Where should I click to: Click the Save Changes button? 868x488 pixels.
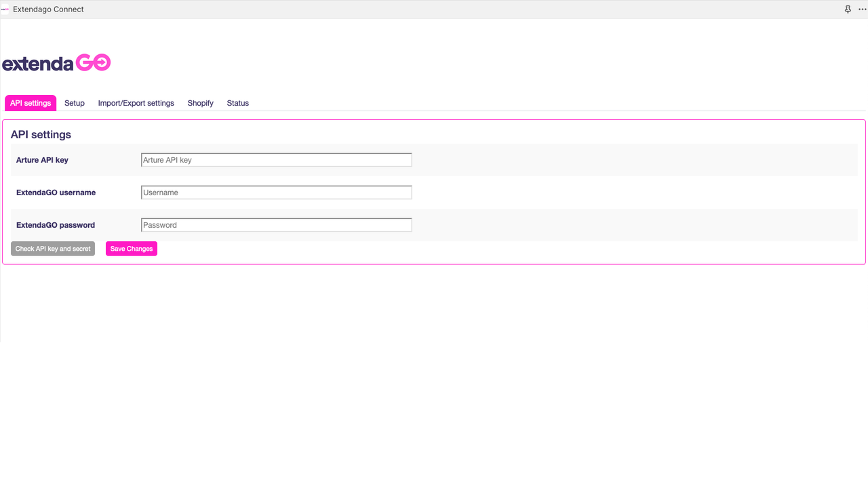click(131, 249)
